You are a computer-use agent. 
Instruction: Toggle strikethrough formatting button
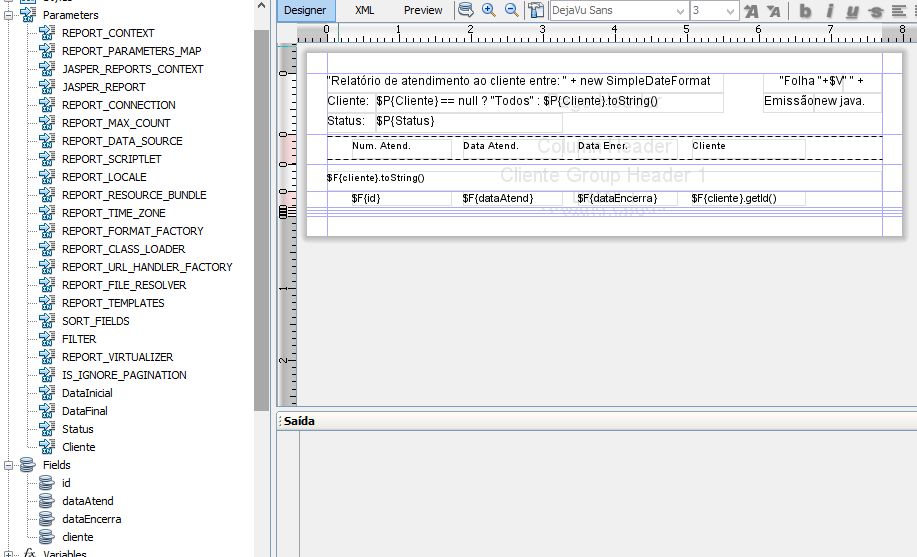coord(875,11)
